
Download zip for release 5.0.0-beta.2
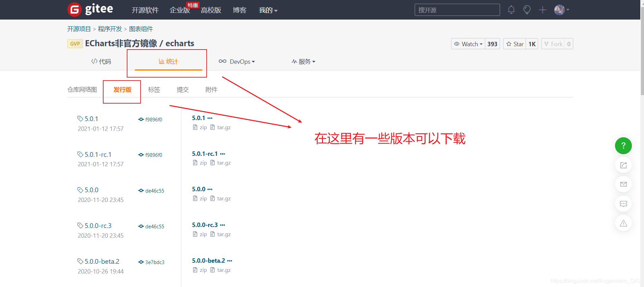tap(200, 270)
